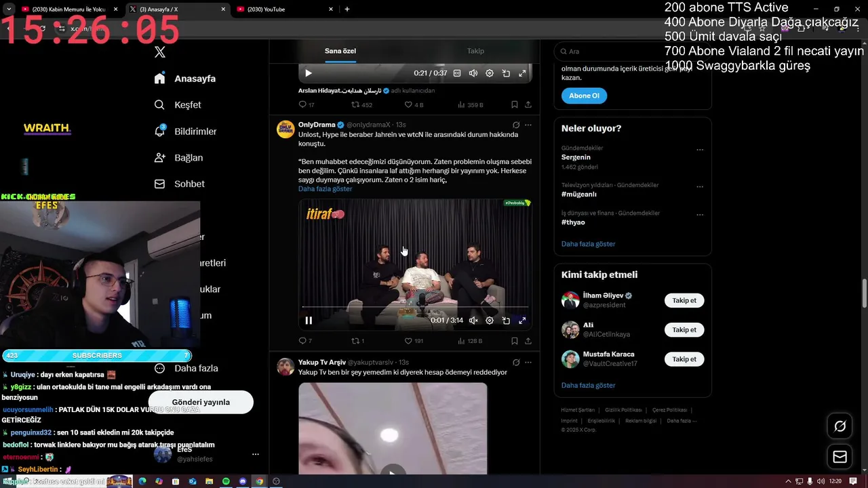Open more options for #thyao trend
The image size is (868, 488).
point(700,215)
